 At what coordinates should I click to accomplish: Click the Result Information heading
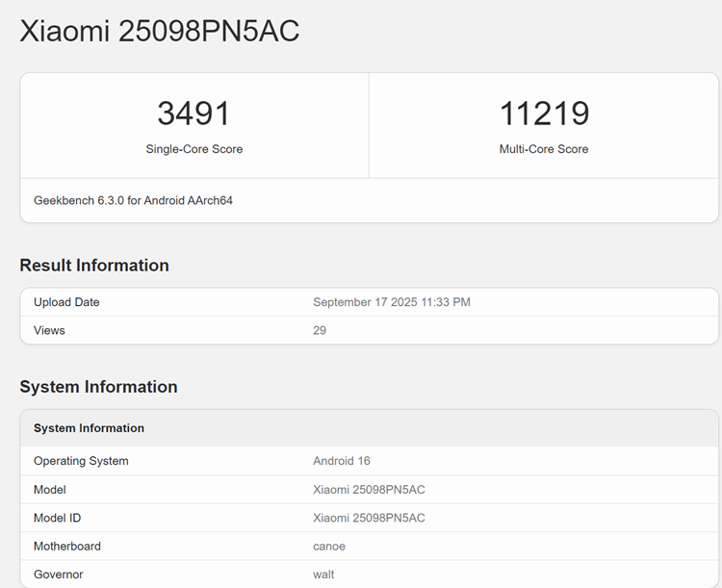click(94, 266)
